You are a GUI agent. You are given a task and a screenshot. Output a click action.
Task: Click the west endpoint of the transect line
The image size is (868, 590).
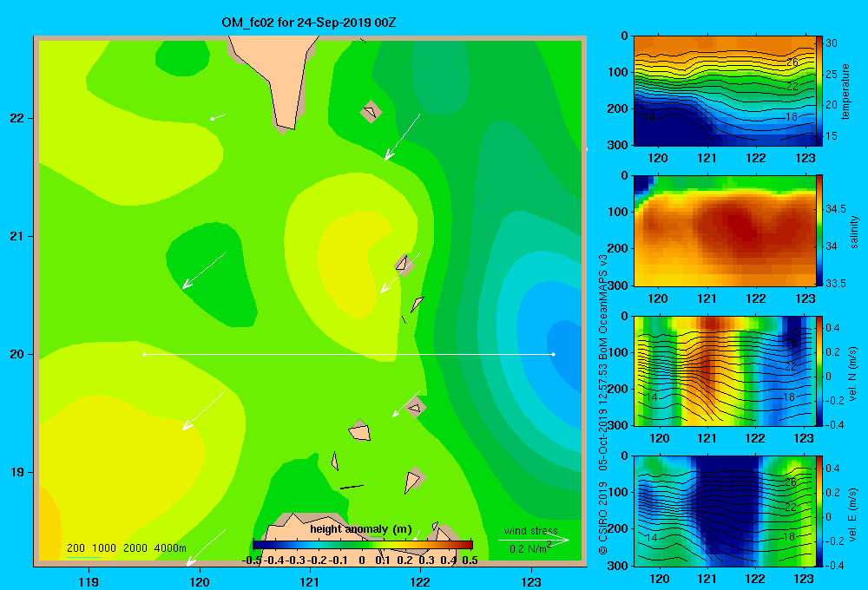(x=144, y=354)
